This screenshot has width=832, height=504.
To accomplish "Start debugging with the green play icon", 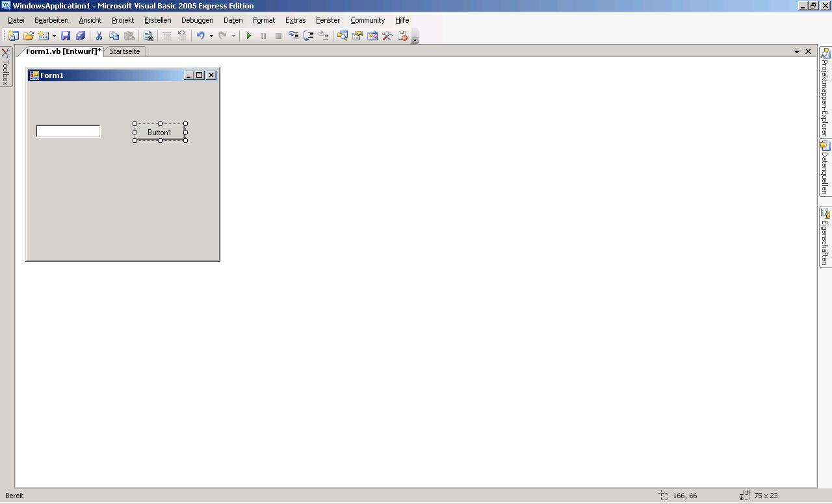I will [248, 36].
